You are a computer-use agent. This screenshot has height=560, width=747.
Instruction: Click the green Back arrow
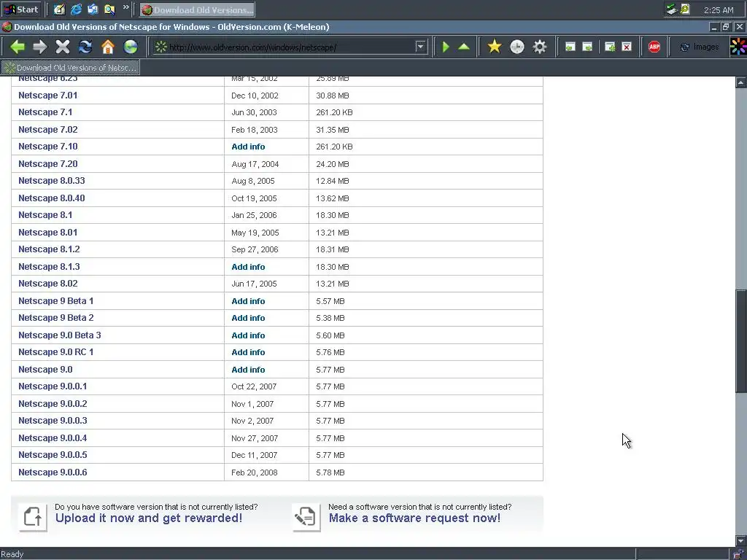click(x=18, y=47)
